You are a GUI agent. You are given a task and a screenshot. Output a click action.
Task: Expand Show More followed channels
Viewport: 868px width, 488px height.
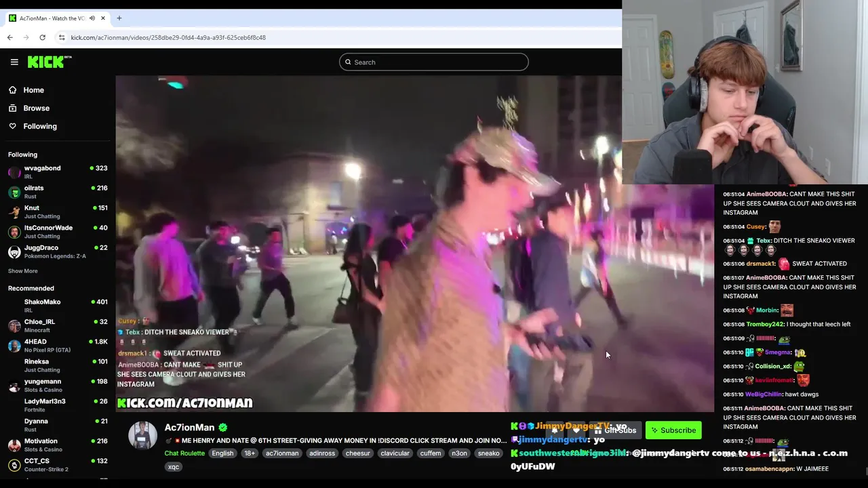click(23, 271)
